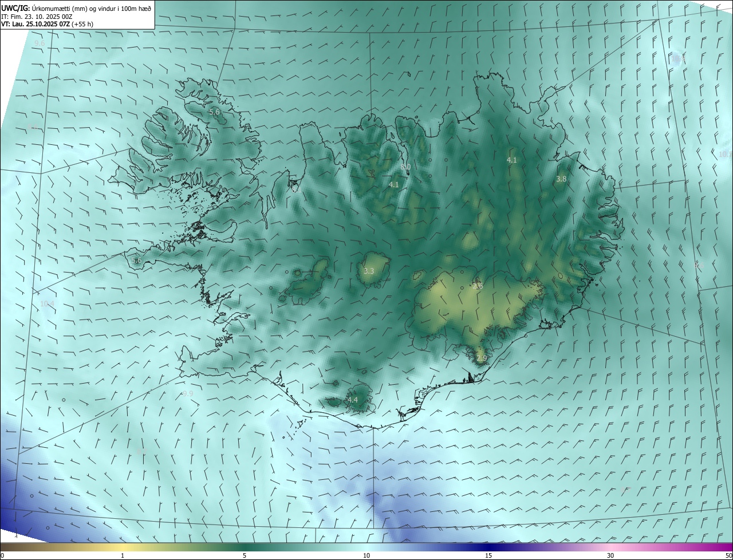This screenshot has height=560, width=733.
Task: Click the 10.4 value label over the sea
Action: [x=48, y=303]
